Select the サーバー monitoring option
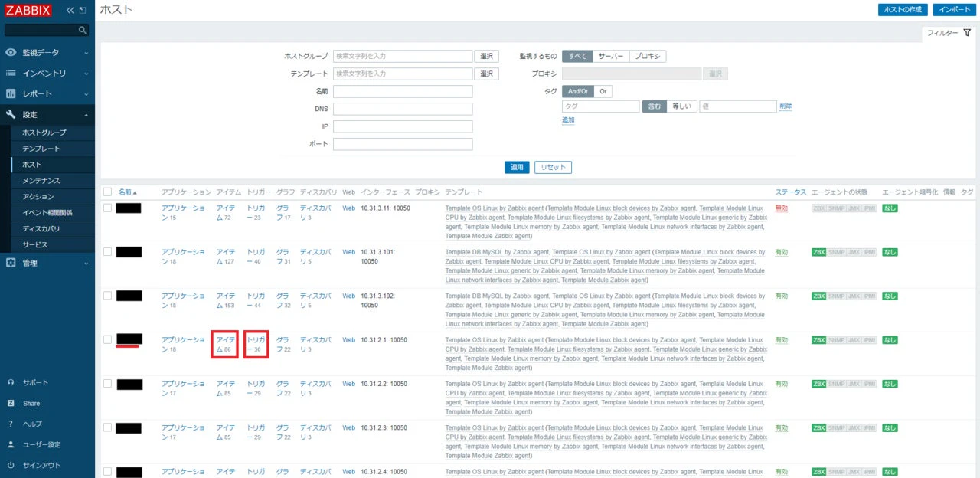 tap(611, 56)
